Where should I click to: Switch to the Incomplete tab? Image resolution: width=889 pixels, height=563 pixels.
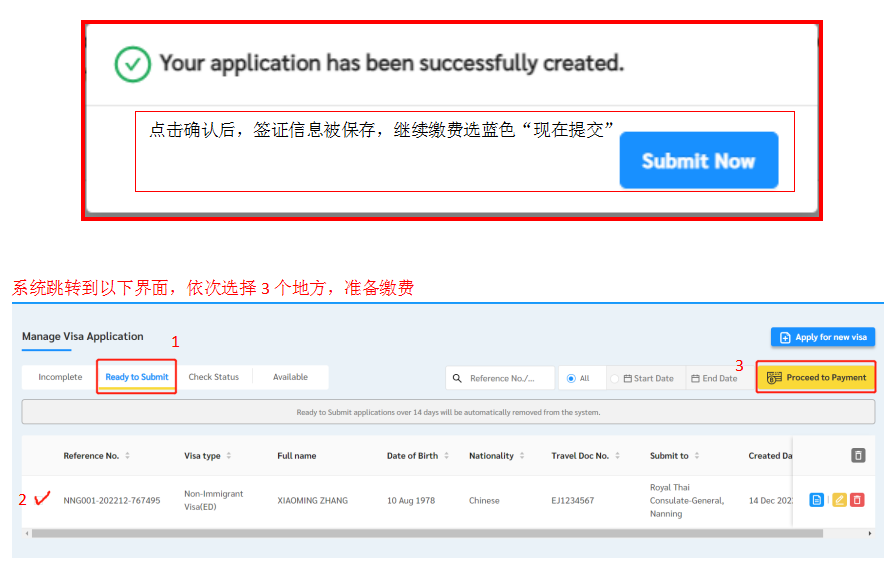(x=60, y=377)
